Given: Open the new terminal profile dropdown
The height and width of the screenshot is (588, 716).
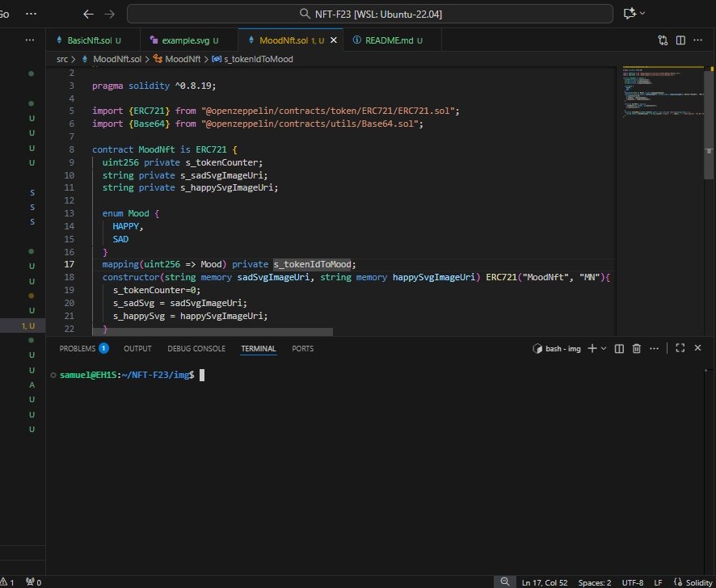Looking at the screenshot, I should (604, 348).
